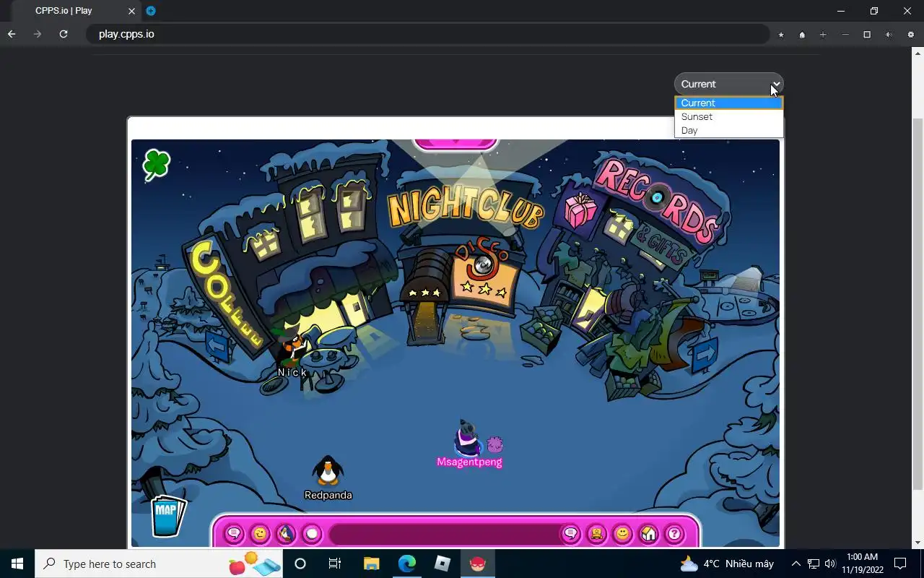Image resolution: width=924 pixels, height=578 pixels.
Task: Click the Type here to search box
Action: click(x=159, y=564)
